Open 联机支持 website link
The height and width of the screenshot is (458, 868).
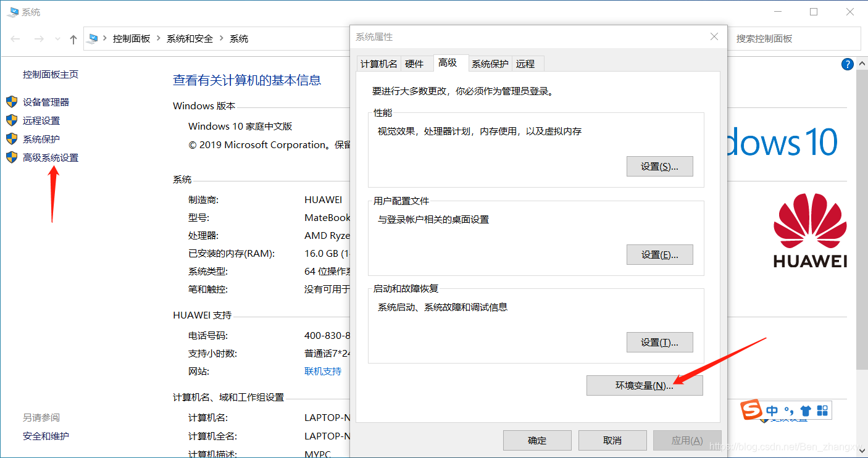coord(323,372)
